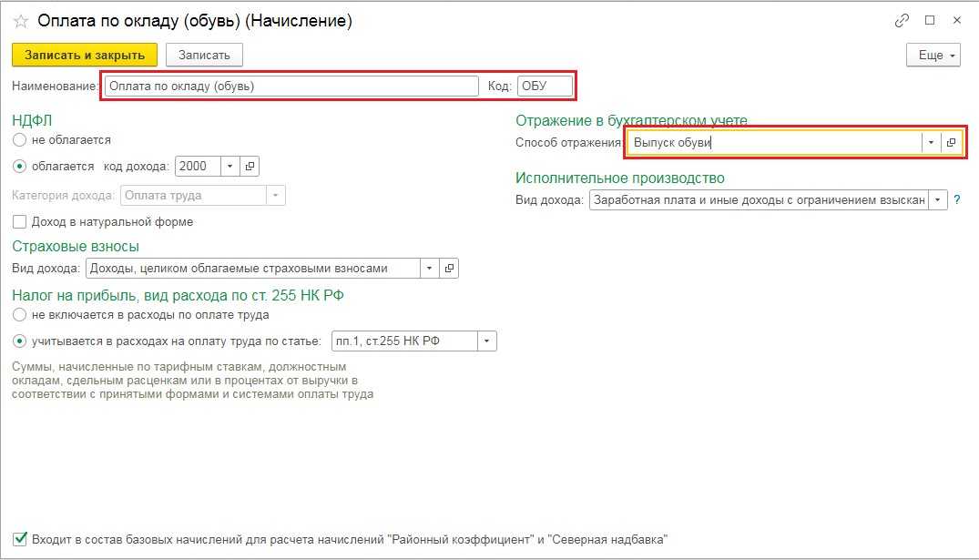Click the 'пп.1, ст.255 НК РФ' field
This screenshot has width=979, height=560.
coord(404,341)
